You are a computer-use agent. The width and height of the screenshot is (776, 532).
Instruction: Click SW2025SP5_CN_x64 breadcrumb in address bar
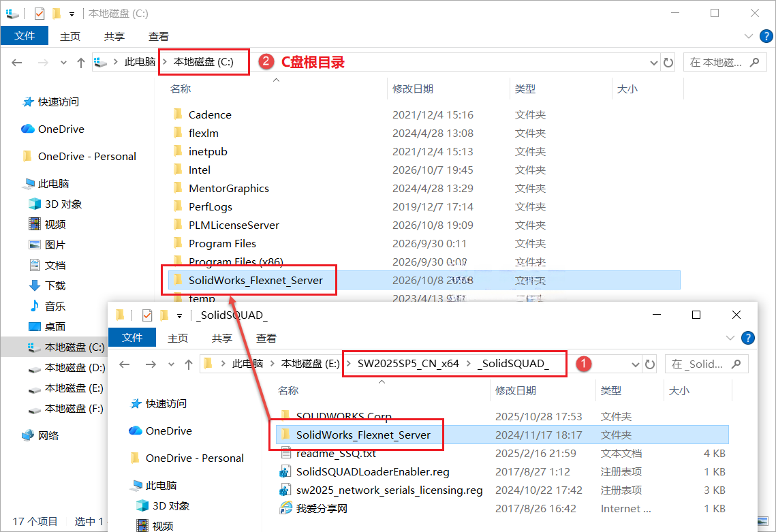click(408, 364)
